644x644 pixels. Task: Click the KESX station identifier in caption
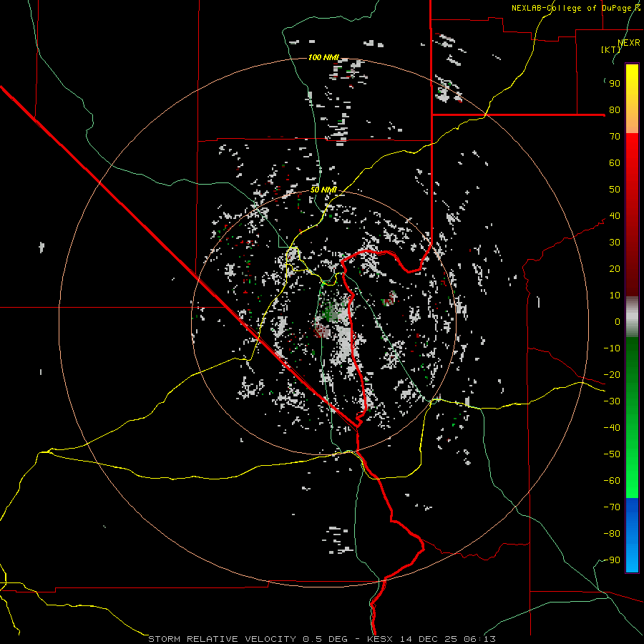(380, 639)
